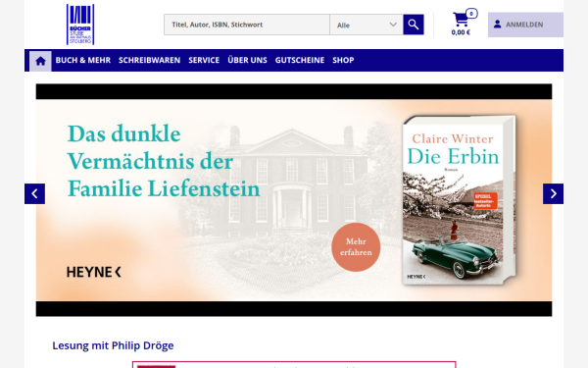
Task: Open the Über Uns menu
Action: 247,60
